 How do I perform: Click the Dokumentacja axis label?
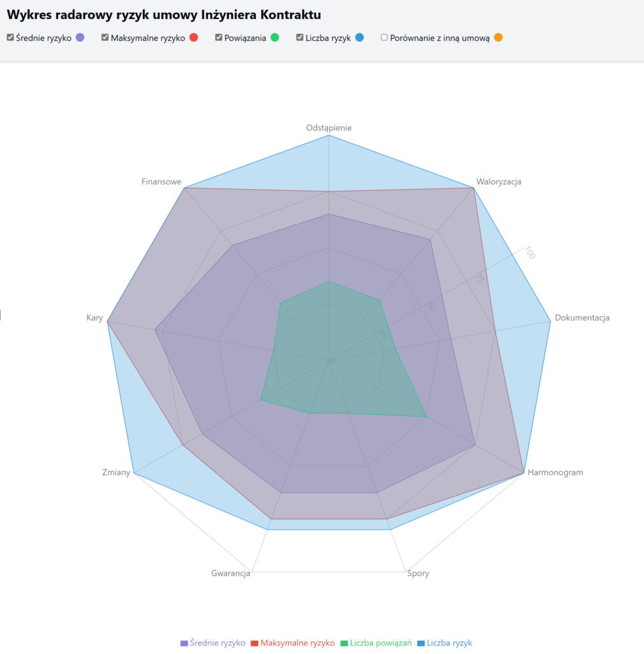582,317
